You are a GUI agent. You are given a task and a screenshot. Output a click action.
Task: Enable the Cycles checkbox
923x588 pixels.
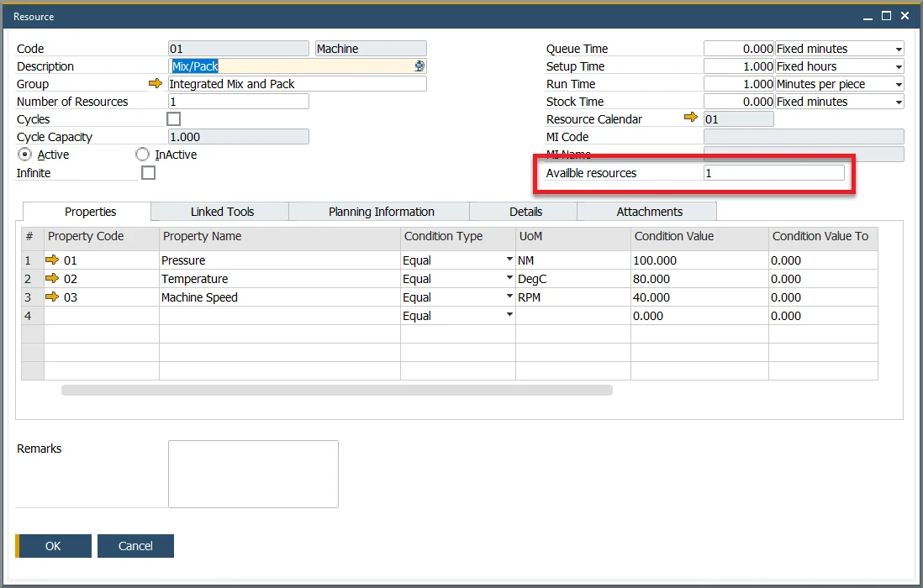[174, 118]
